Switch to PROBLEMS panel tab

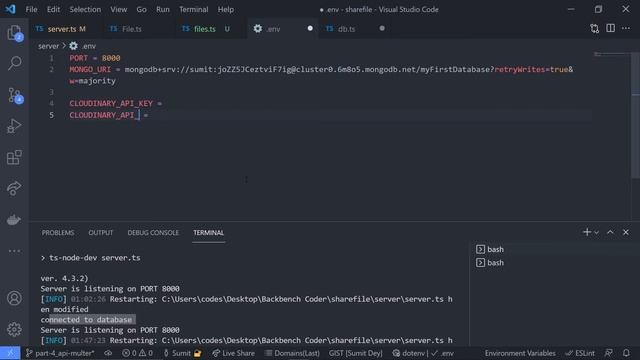point(58,233)
